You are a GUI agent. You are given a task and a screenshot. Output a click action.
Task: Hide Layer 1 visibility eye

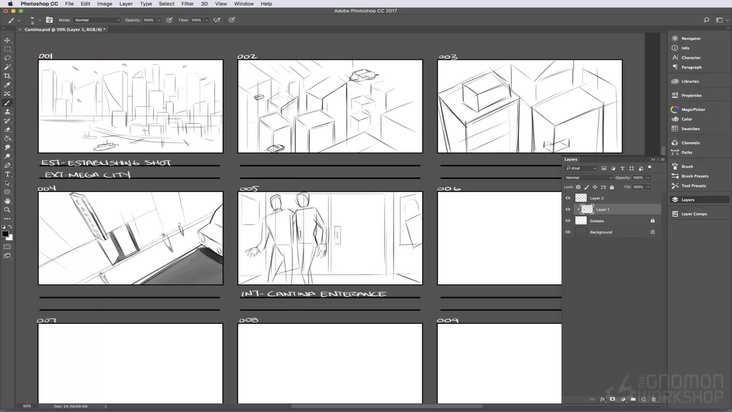click(x=568, y=209)
